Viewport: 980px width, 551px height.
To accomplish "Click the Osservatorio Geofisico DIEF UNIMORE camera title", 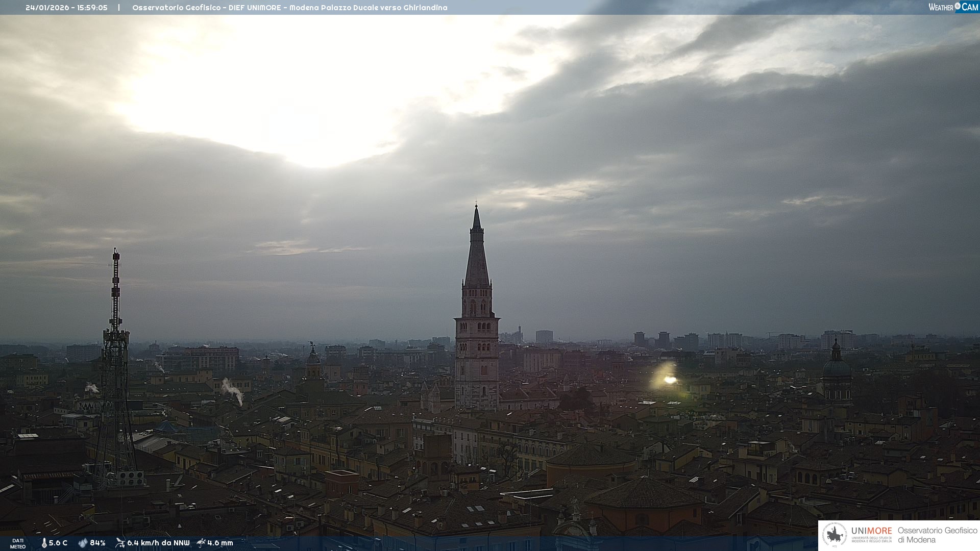I will coord(289,8).
